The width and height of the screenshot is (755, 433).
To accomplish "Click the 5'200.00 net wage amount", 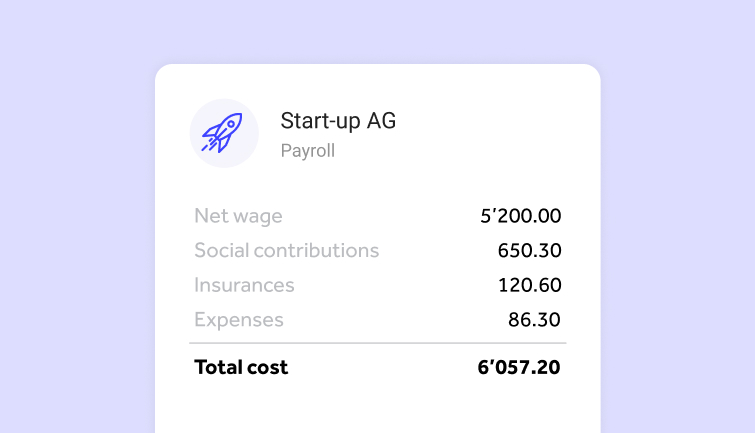I will [x=521, y=216].
